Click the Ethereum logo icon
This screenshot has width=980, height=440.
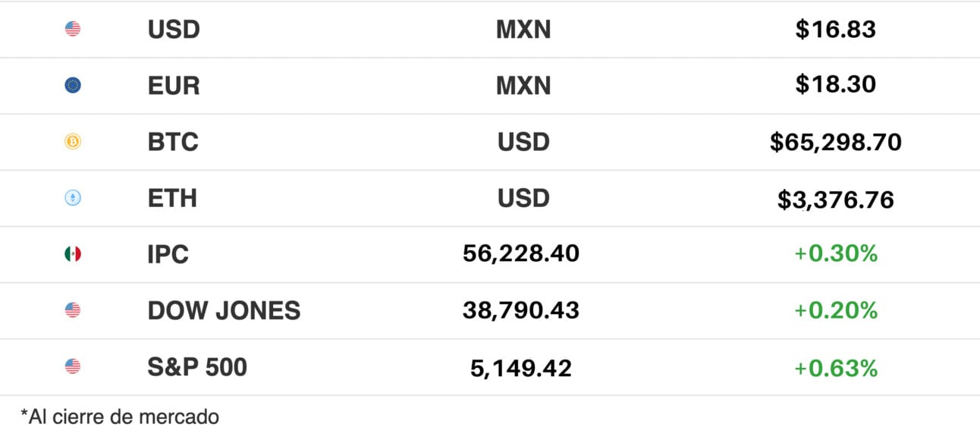click(73, 198)
